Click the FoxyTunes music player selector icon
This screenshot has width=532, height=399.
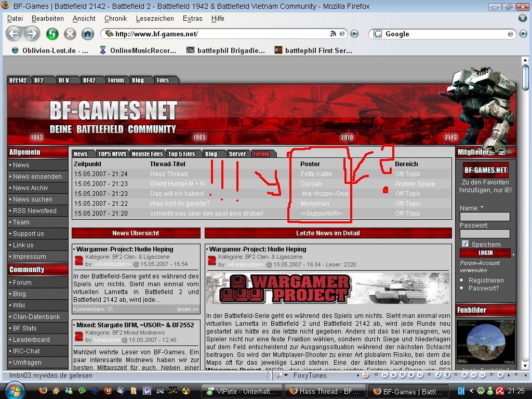pyautogui.click(x=365, y=375)
